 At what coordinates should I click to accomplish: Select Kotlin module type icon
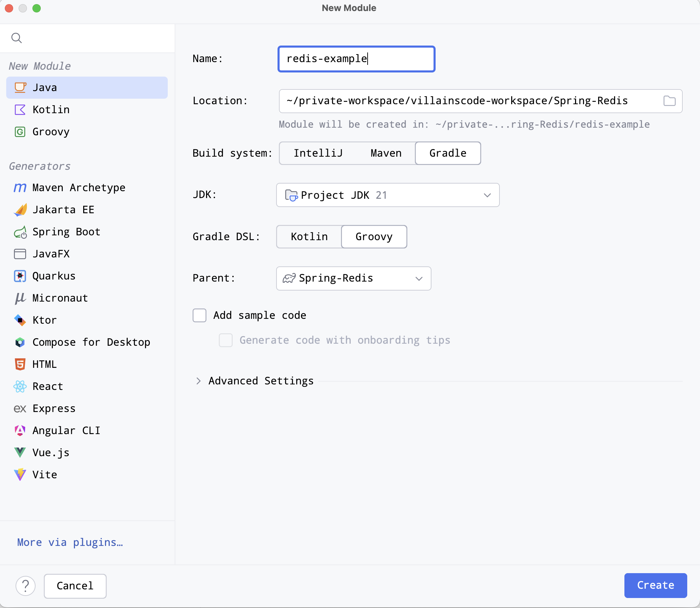coord(20,109)
